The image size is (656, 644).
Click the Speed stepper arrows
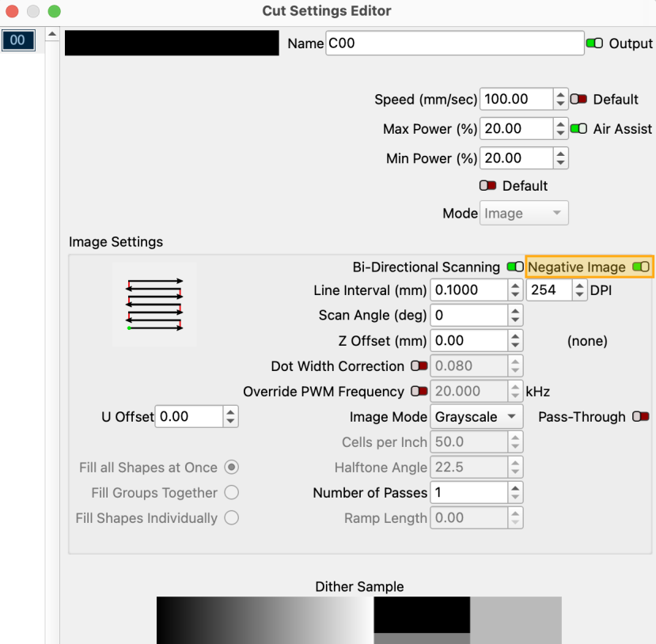click(x=561, y=99)
